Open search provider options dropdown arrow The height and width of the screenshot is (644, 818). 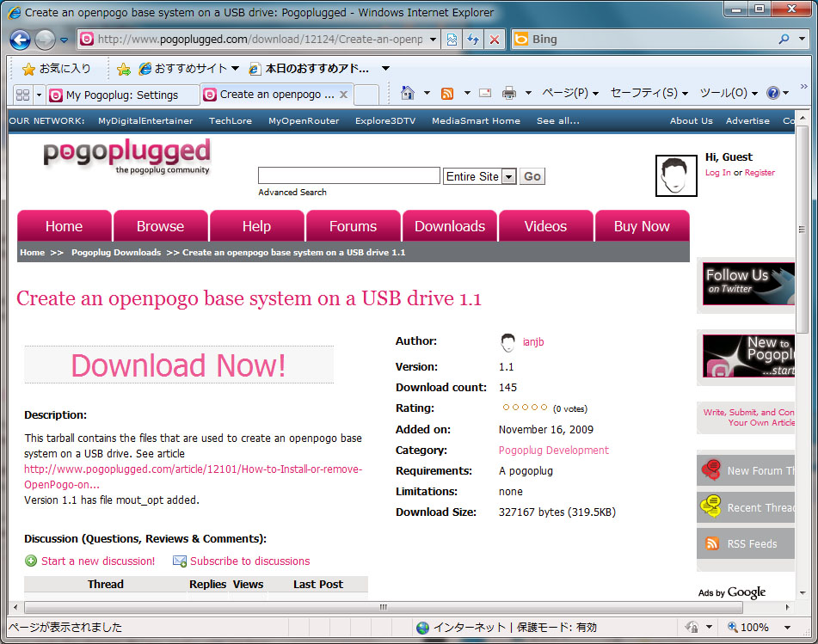[x=802, y=39]
